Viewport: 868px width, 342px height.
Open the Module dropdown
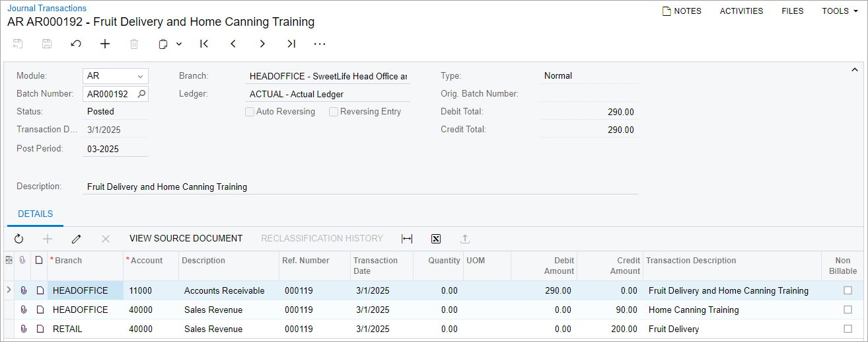(140, 76)
